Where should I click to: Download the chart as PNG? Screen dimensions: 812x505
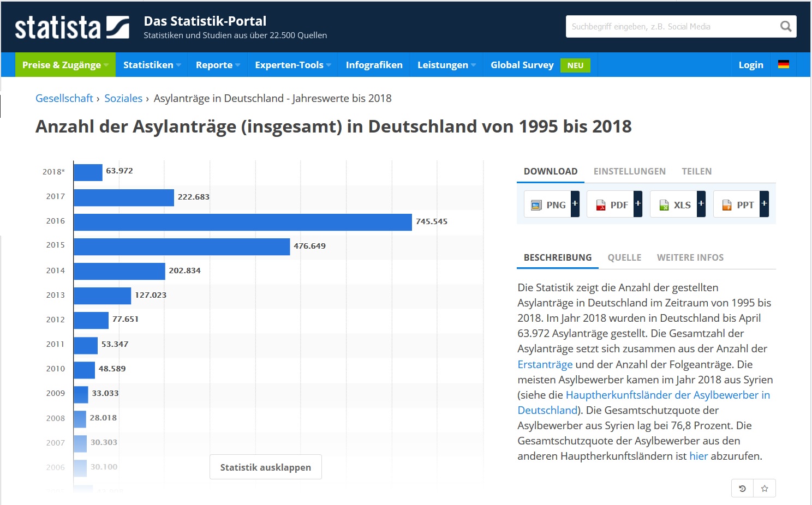[548, 205]
